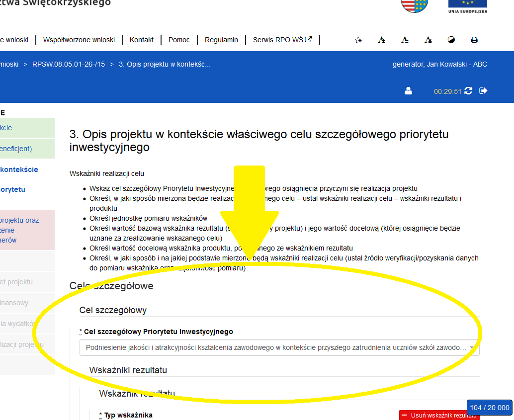Reset font size with A icon

(x=428, y=40)
